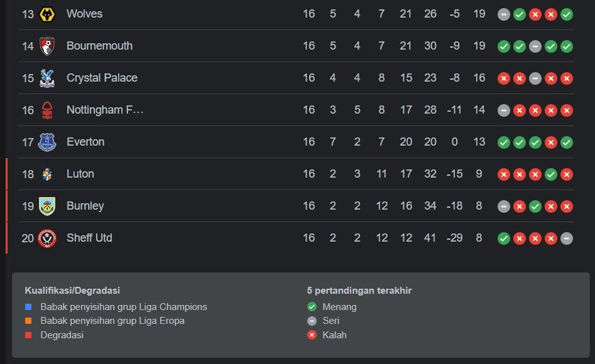Click the truncated Nottingham F… team name
595x364 pixels.
[x=105, y=110]
